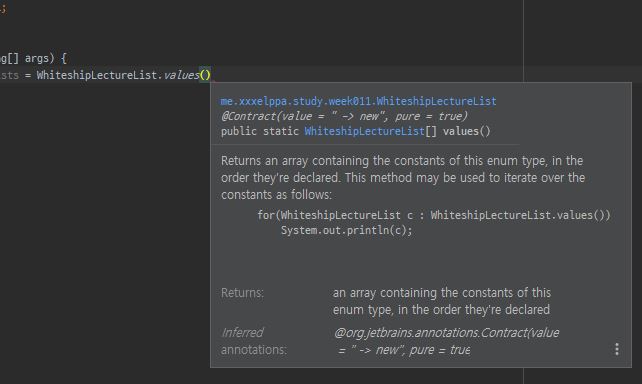Click the 'Returns an array containing' description paragraph
Viewport: 642px width, 384px height.
point(403,178)
